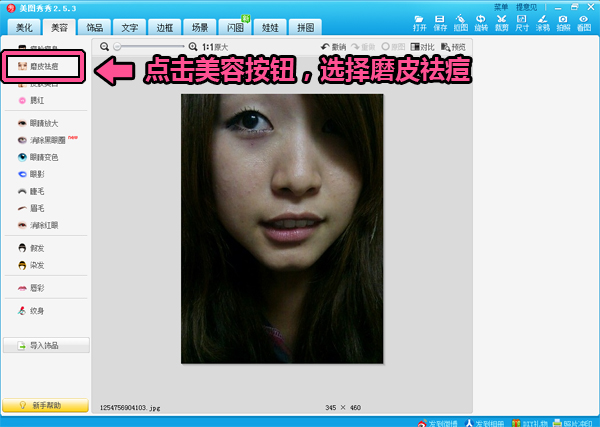Click the 撤销 undo button

[333, 47]
